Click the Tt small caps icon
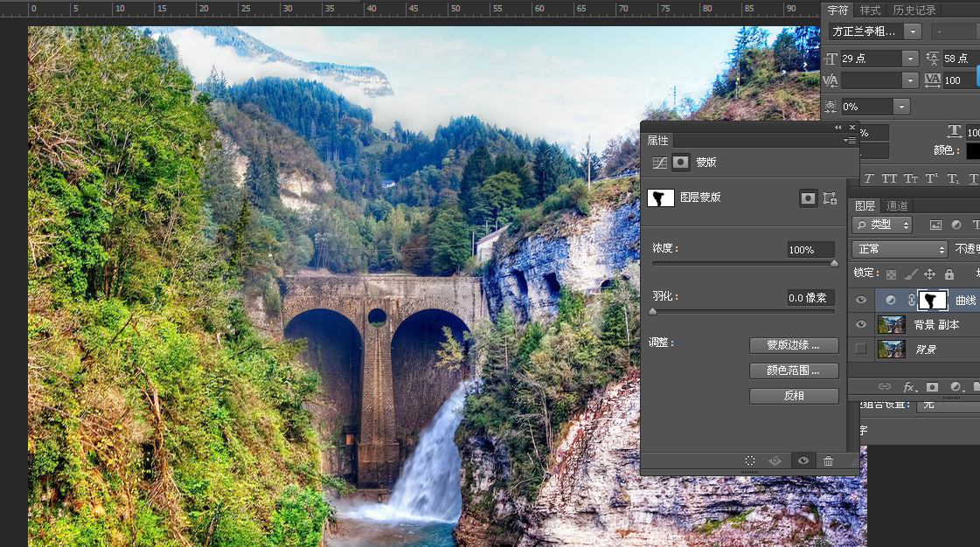This screenshot has height=547, width=980. point(911,178)
